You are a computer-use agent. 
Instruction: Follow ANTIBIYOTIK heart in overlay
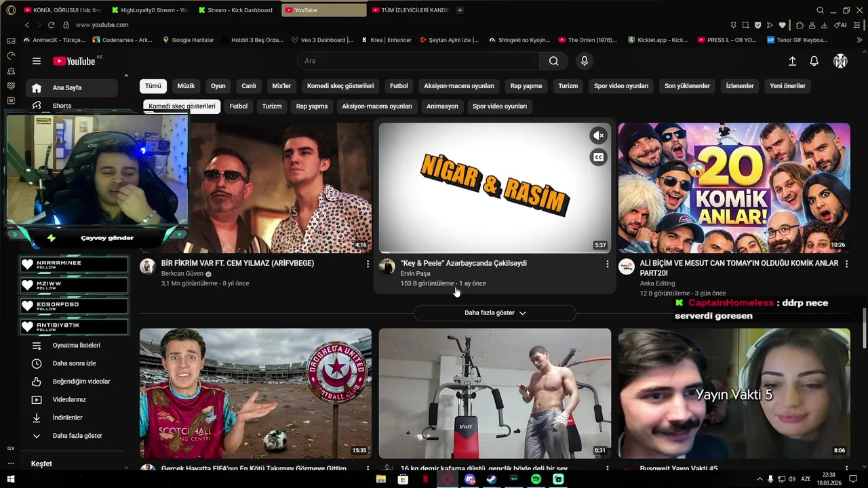click(27, 327)
